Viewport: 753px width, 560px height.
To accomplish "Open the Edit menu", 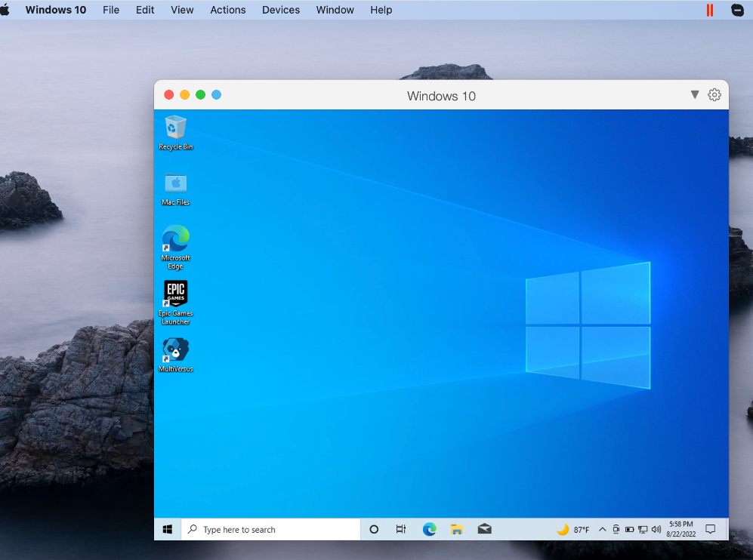I will pos(145,10).
